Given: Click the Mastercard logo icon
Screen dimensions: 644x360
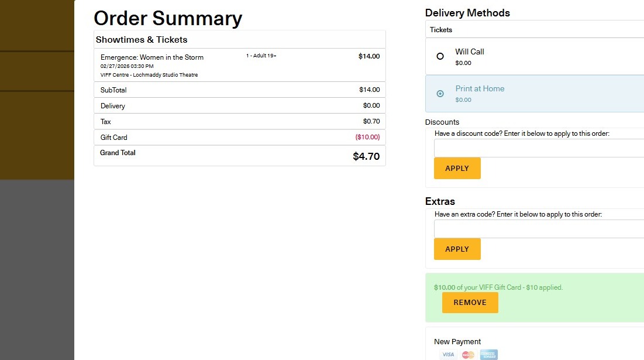Looking at the screenshot, I should pos(468,354).
